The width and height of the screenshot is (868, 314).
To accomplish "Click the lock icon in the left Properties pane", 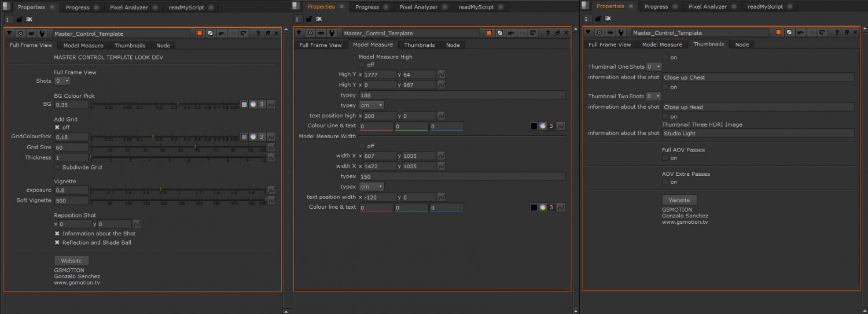I will coord(19,19).
